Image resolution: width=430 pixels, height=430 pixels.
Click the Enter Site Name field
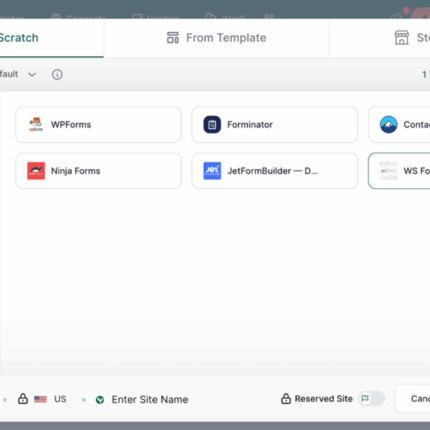click(150, 399)
